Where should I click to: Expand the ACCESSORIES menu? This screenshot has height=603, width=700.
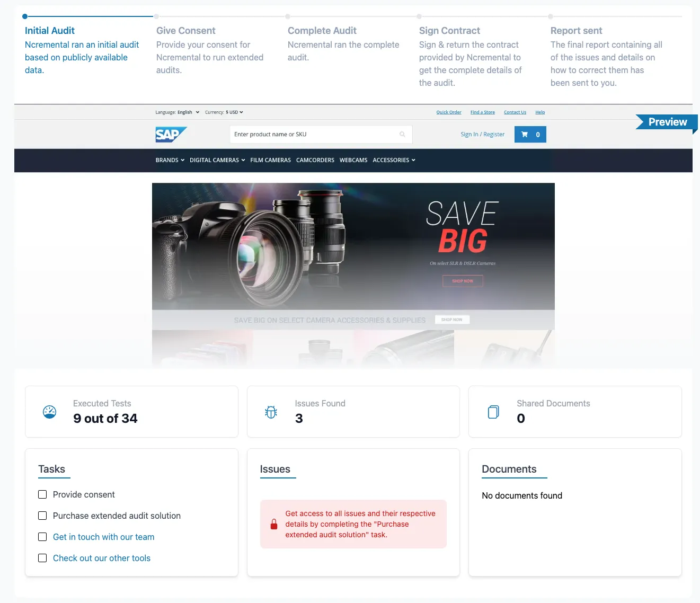coord(394,160)
